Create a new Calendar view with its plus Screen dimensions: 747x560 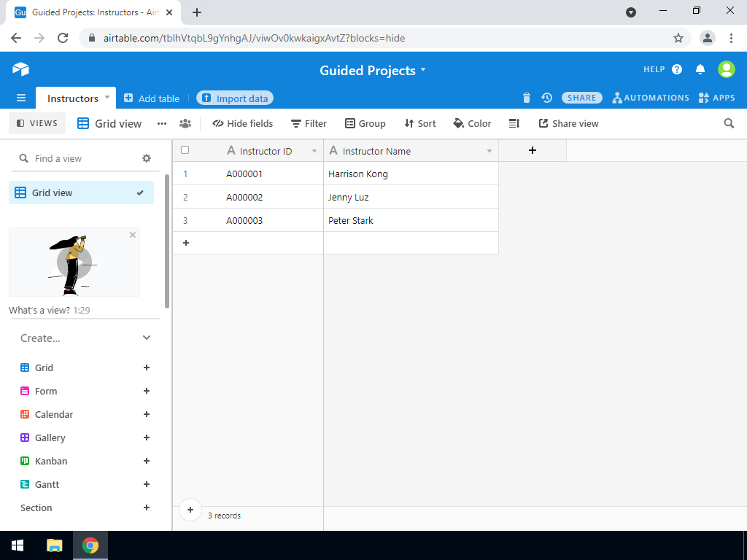pos(147,414)
